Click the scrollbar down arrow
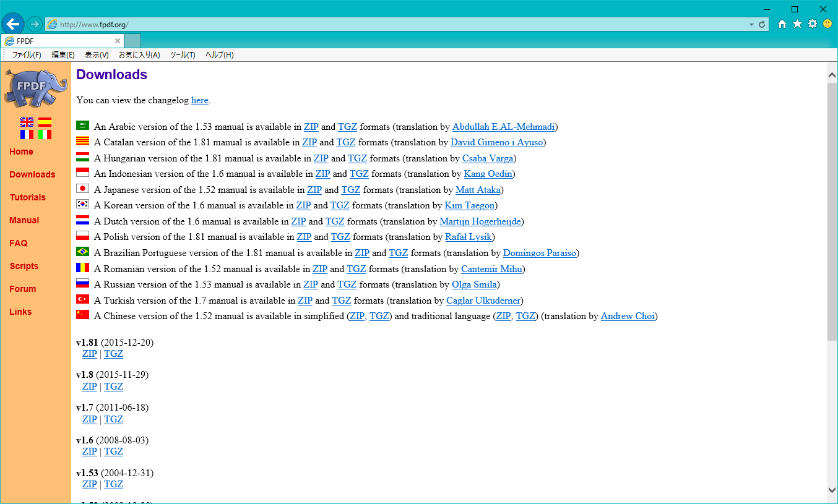 832,490
